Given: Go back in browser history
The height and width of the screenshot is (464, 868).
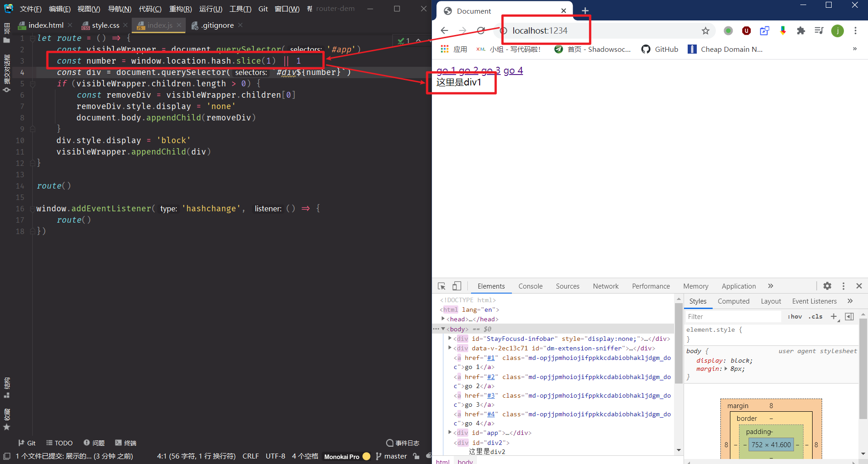Looking at the screenshot, I should tap(444, 30).
